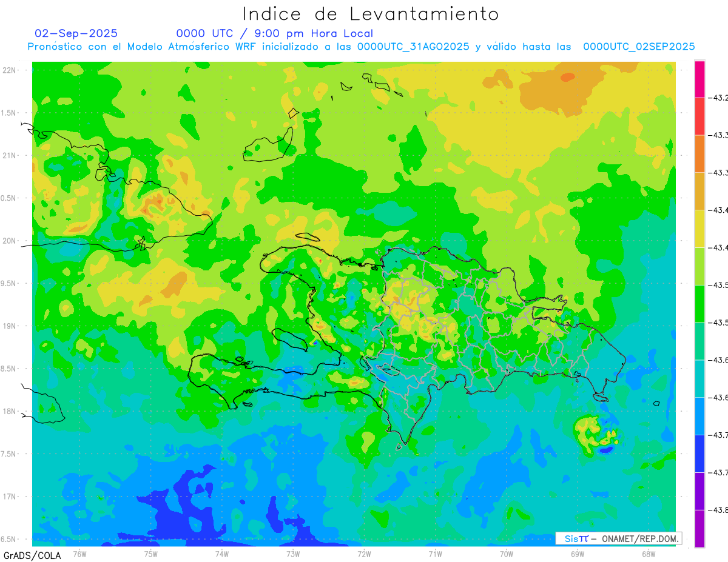Click the 6.5N latitude label
The width and height of the screenshot is (728, 562).
click(x=9, y=539)
